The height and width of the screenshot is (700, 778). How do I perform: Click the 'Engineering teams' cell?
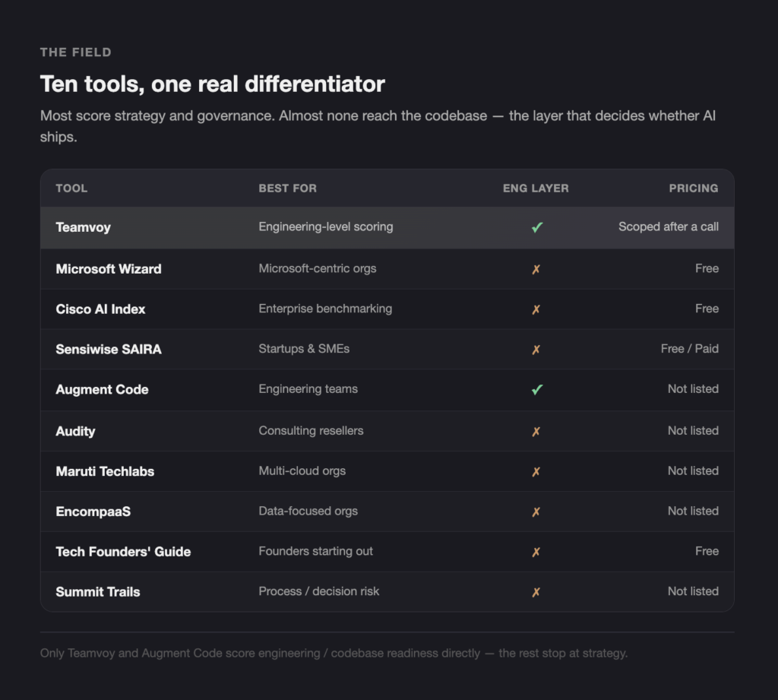point(308,389)
